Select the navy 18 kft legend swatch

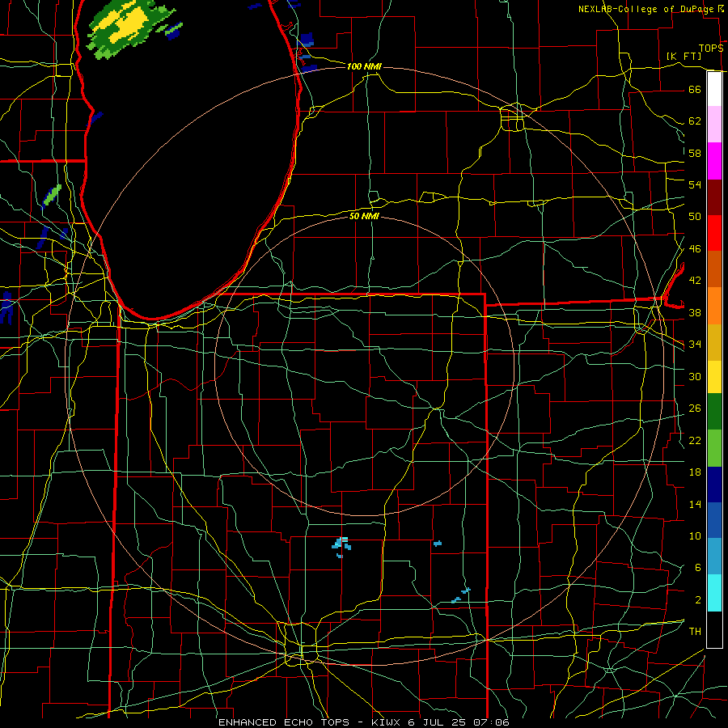tap(714, 485)
